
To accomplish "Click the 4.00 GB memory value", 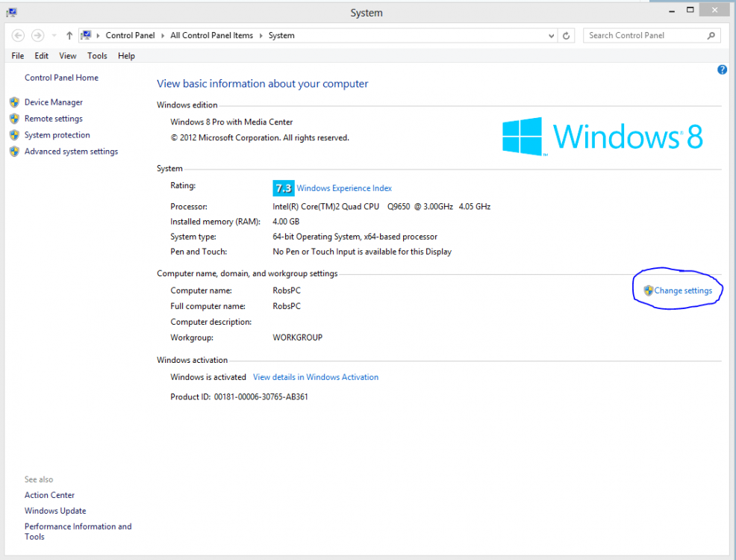I will pos(286,222).
